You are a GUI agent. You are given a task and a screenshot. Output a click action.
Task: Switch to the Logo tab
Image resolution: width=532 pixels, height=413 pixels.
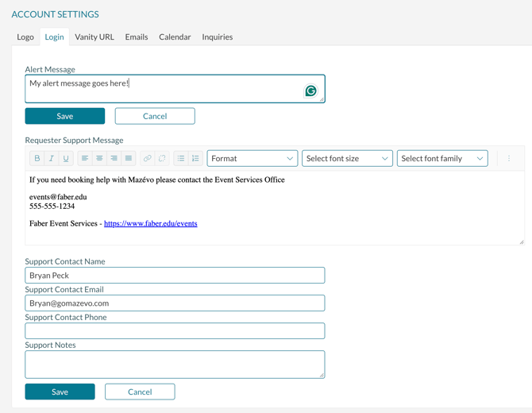point(25,37)
